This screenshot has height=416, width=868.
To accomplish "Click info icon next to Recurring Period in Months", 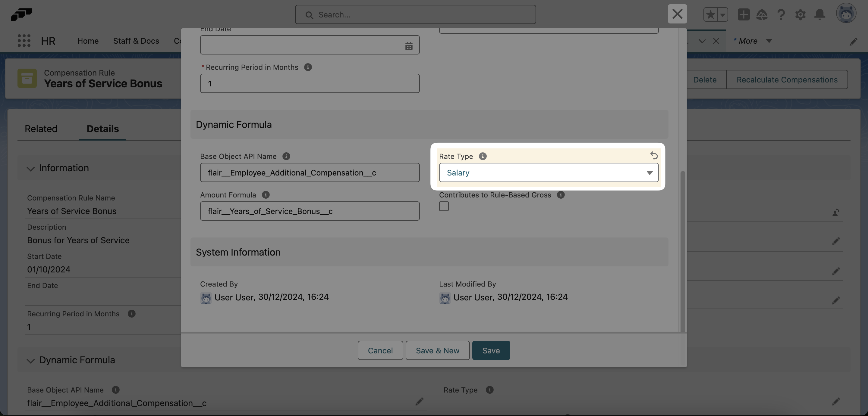I will [x=308, y=67].
